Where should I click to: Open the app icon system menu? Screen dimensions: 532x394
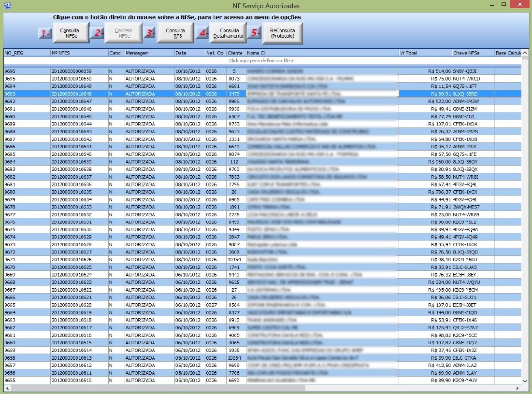8,6
